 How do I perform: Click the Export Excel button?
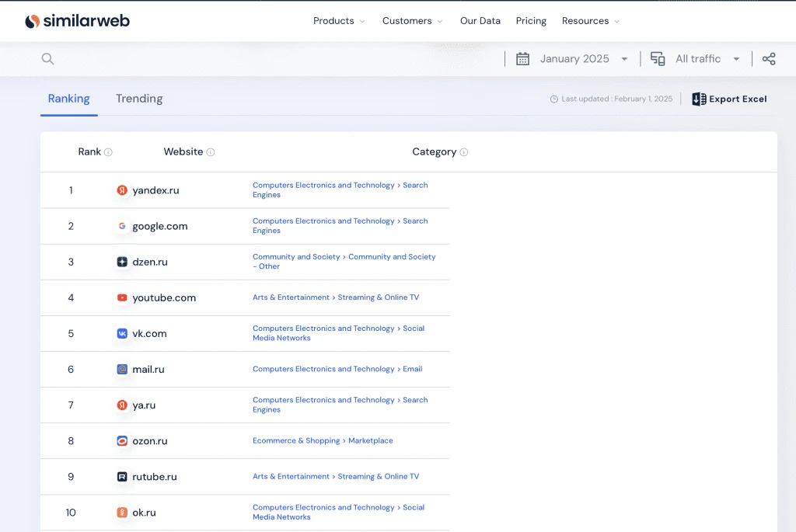click(729, 99)
